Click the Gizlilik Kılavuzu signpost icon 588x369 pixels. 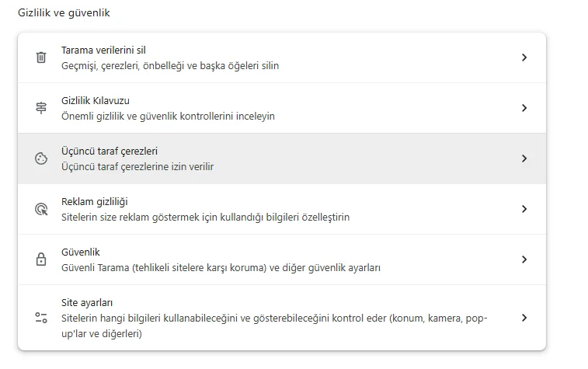click(x=41, y=108)
